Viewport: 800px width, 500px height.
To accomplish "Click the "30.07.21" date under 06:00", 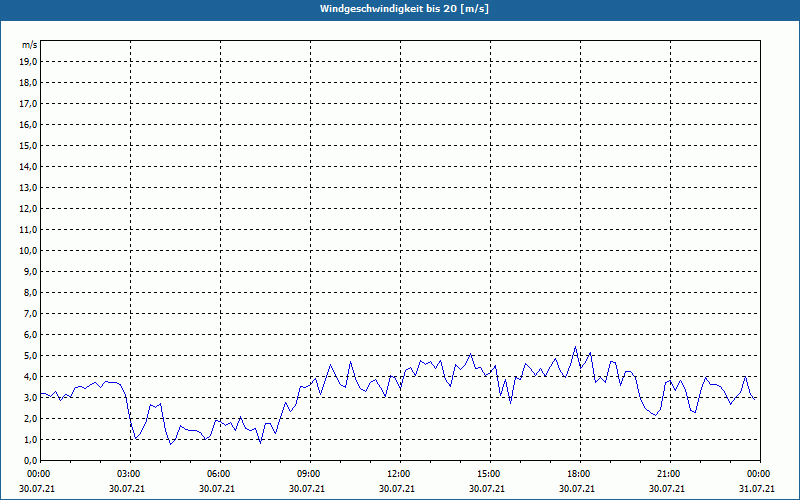I will 217,488.
